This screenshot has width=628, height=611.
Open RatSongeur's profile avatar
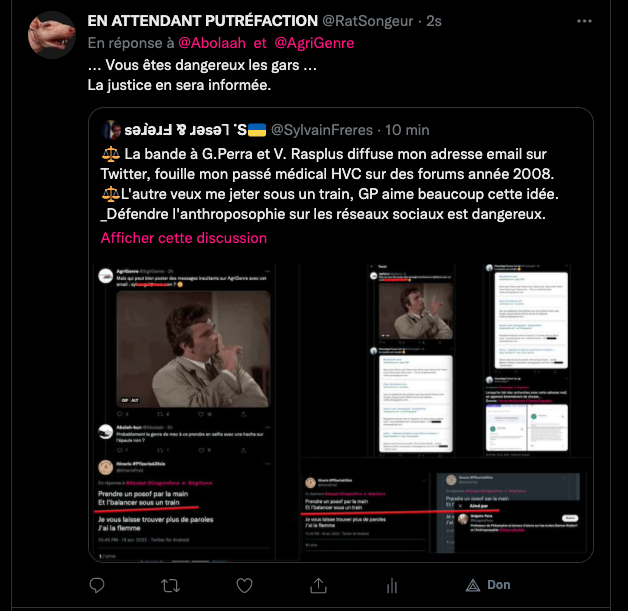(x=50, y=35)
